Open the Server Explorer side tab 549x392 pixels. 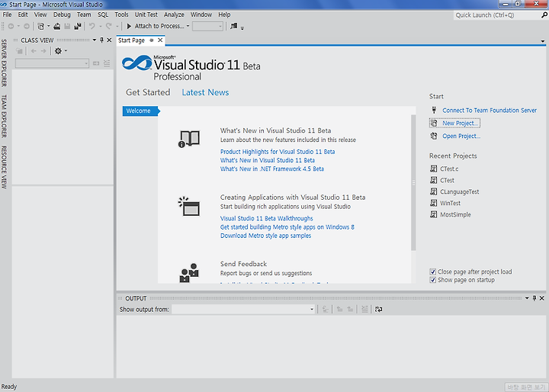(x=4, y=63)
